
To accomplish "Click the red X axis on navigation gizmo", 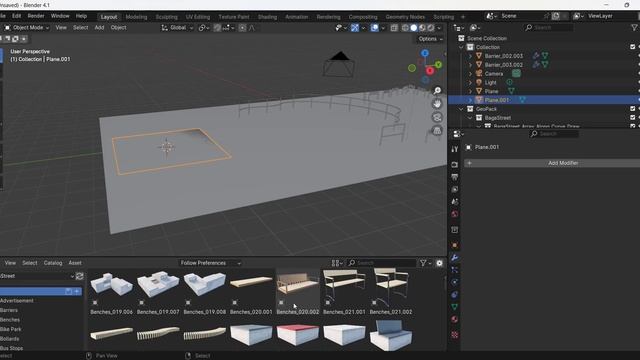I will pos(430,71).
